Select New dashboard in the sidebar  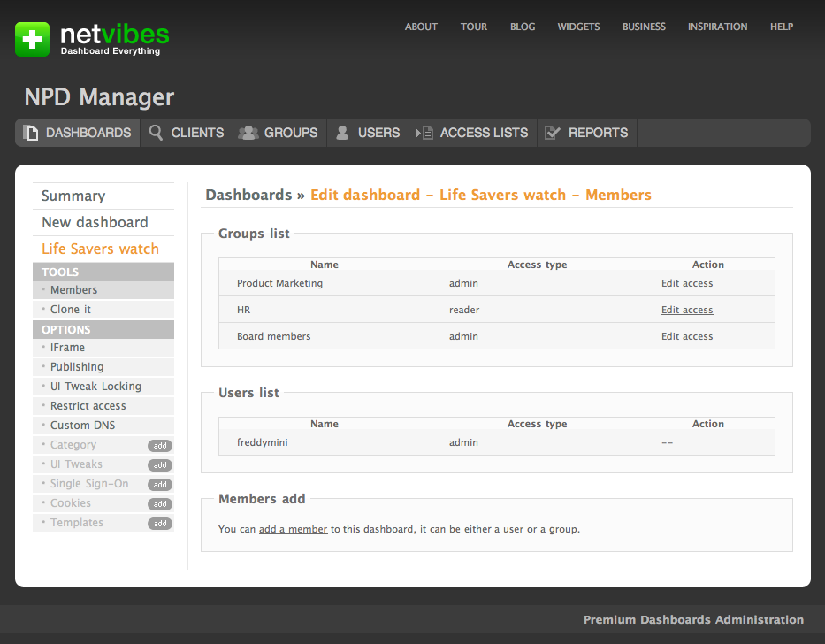coord(103,222)
